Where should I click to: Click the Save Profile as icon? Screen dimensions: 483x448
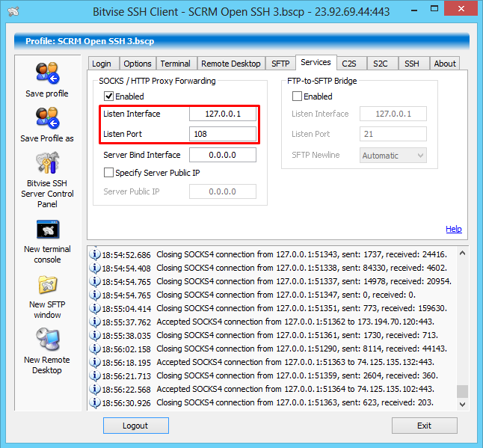click(47, 118)
